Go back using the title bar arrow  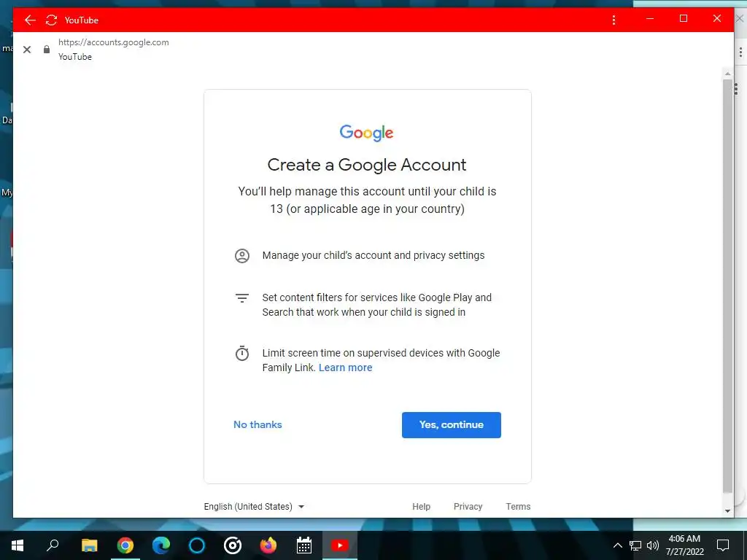(30, 20)
